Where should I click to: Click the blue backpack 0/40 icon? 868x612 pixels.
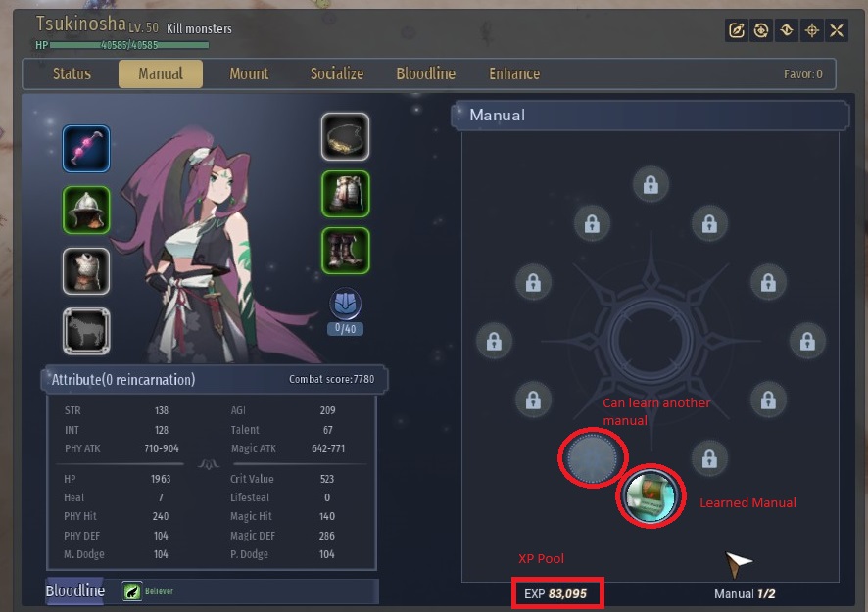click(x=346, y=304)
